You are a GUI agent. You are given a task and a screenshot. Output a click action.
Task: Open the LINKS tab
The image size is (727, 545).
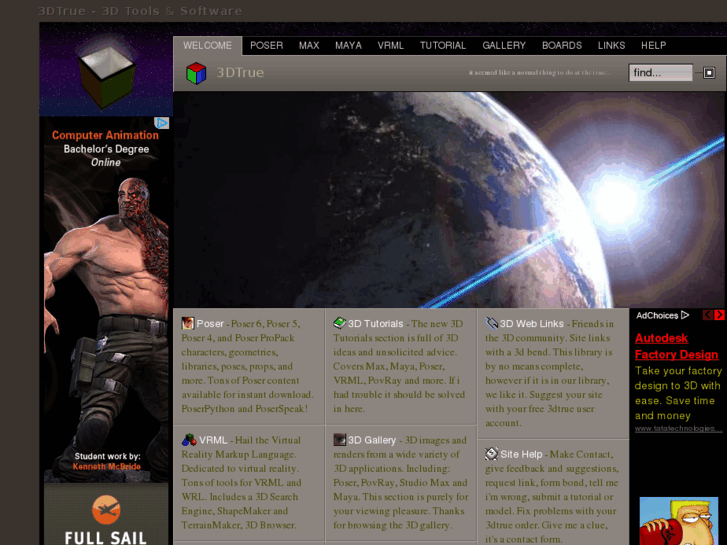coord(611,45)
